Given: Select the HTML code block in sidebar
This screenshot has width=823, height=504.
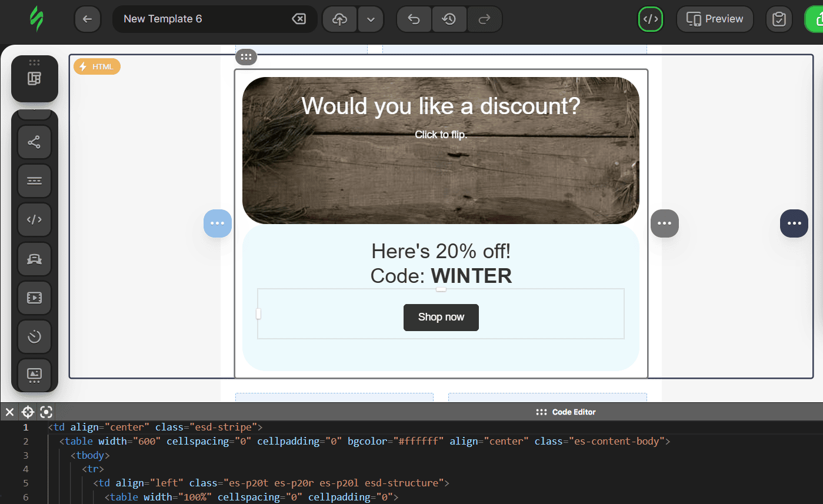Looking at the screenshot, I should [x=34, y=220].
